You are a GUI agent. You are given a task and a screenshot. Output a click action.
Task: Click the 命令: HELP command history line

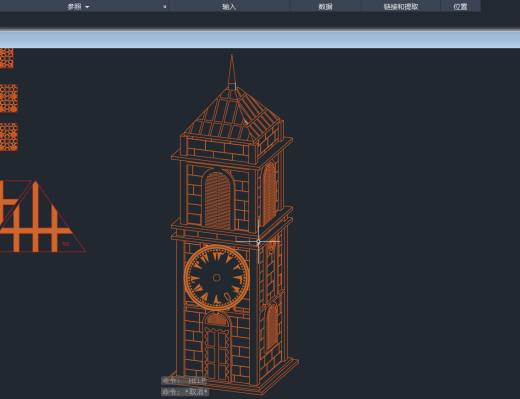tap(184, 381)
